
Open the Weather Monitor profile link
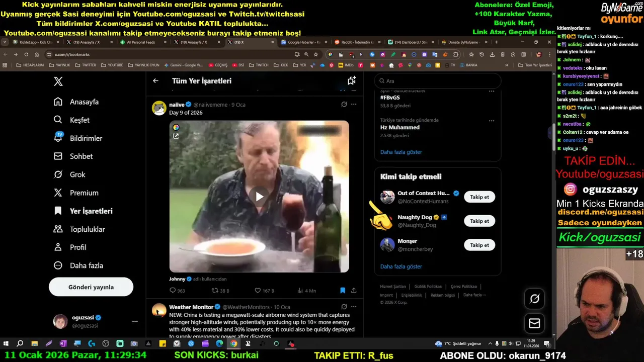(x=191, y=307)
